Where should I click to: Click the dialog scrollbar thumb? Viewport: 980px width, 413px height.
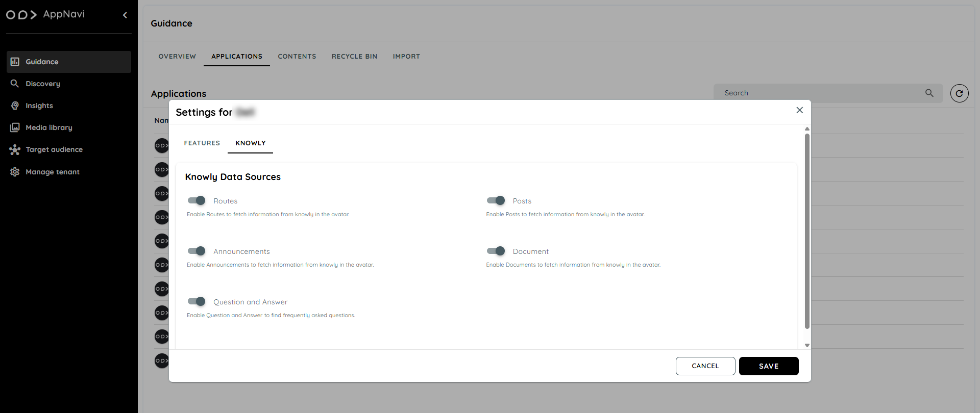807,231
